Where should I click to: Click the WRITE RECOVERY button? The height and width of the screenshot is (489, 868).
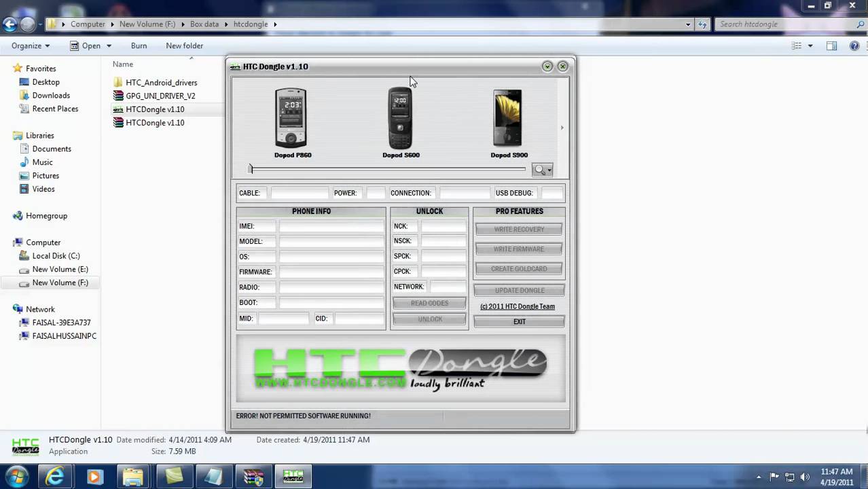[519, 230]
